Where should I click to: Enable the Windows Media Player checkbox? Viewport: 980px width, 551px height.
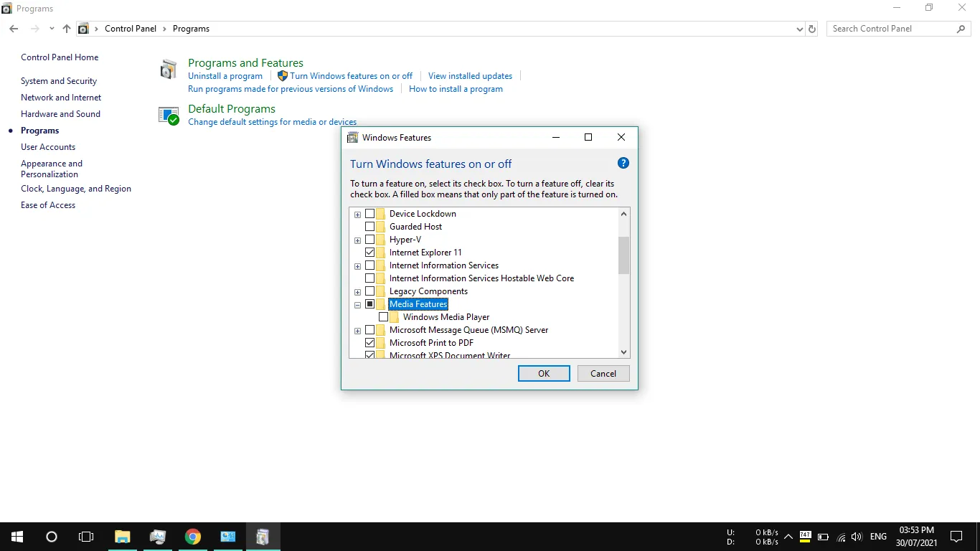coord(384,317)
